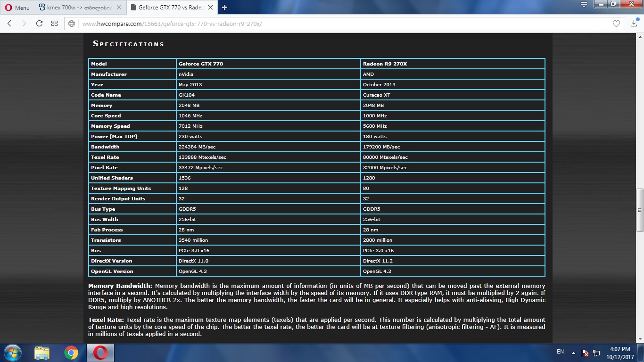This screenshot has width=644, height=362.
Task: Click the Fab Process row label
Action: (107, 230)
